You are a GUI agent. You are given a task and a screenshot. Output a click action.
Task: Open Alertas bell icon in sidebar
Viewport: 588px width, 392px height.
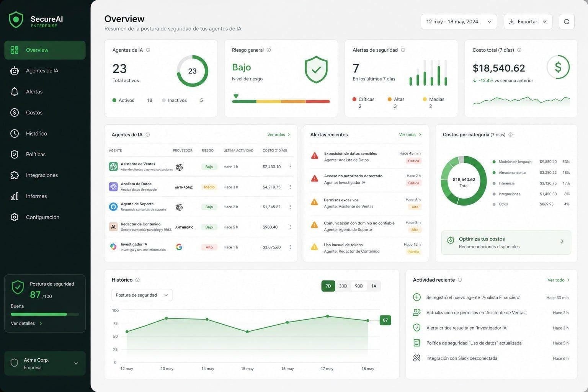(15, 91)
